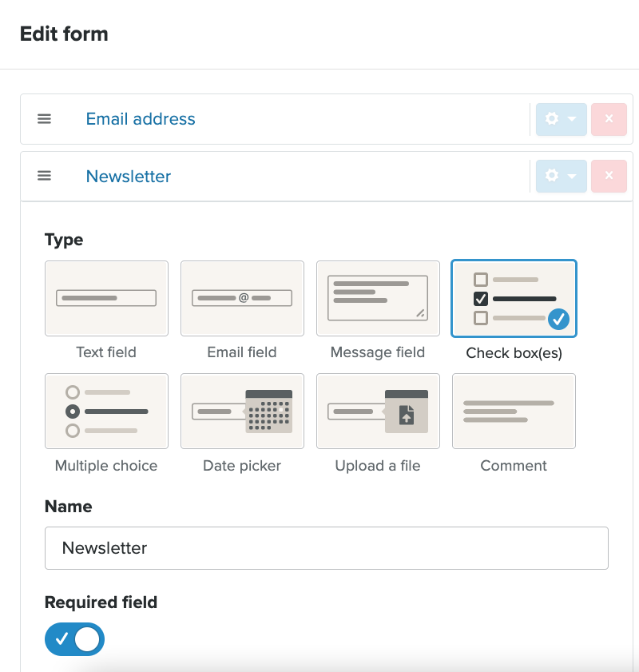This screenshot has height=672, width=639.
Task: Select the Date picker type icon
Action: [x=242, y=411]
